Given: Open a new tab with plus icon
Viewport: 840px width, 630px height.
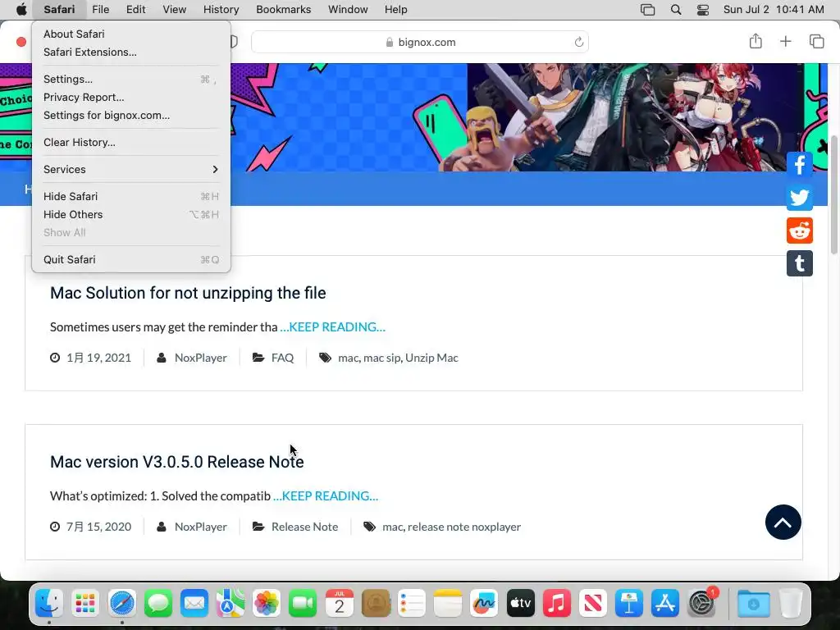Looking at the screenshot, I should coord(785,41).
